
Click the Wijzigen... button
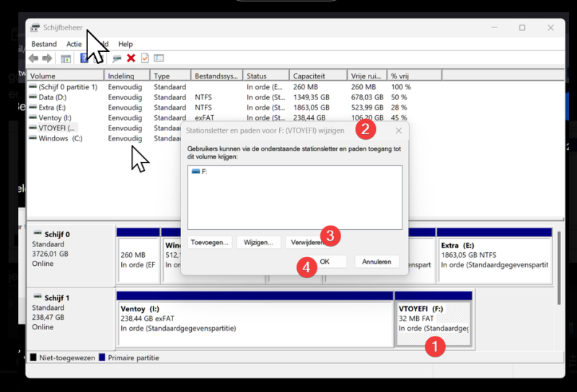[x=259, y=243]
